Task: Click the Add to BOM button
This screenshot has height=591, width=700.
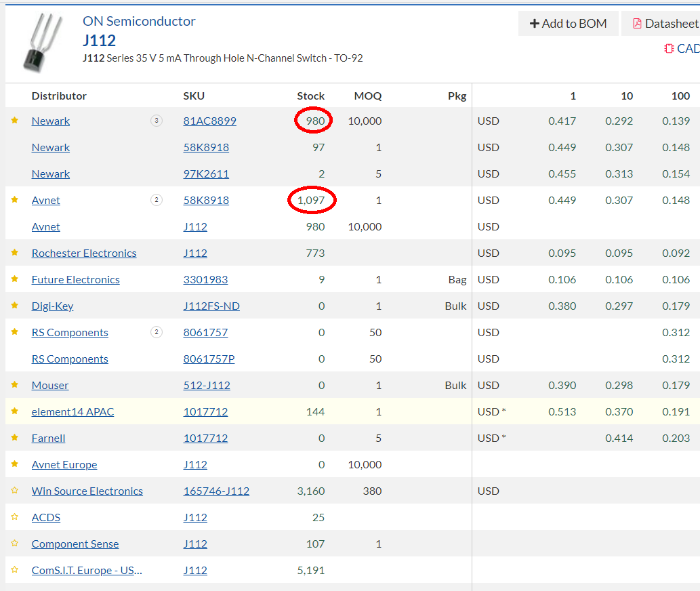Action: pyautogui.click(x=568, y=24)
